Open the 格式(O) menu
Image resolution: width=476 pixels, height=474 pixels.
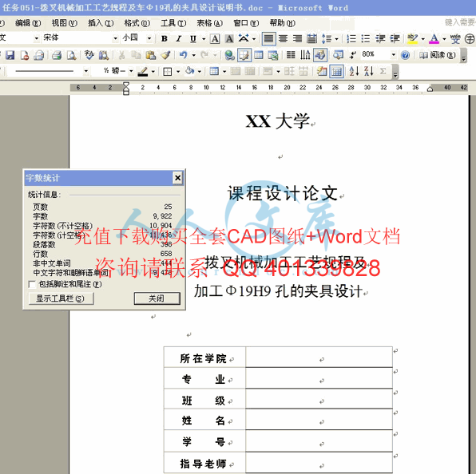tap(137, 23)
